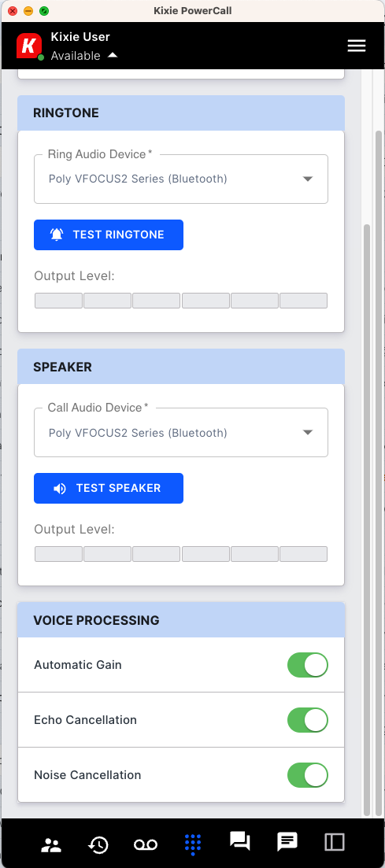The width and height of the screenshot is (385, 868).
Task: Open the dialpad icon
Action: (192, 844)
